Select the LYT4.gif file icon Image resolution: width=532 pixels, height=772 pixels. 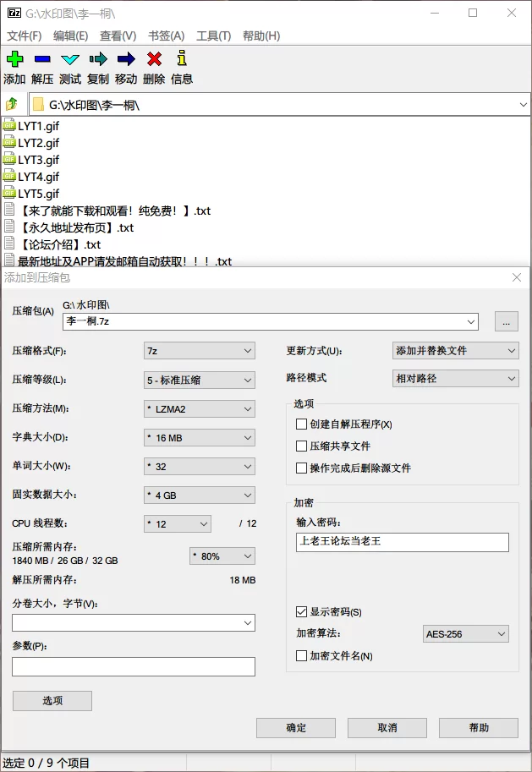[x=9, y=176]
